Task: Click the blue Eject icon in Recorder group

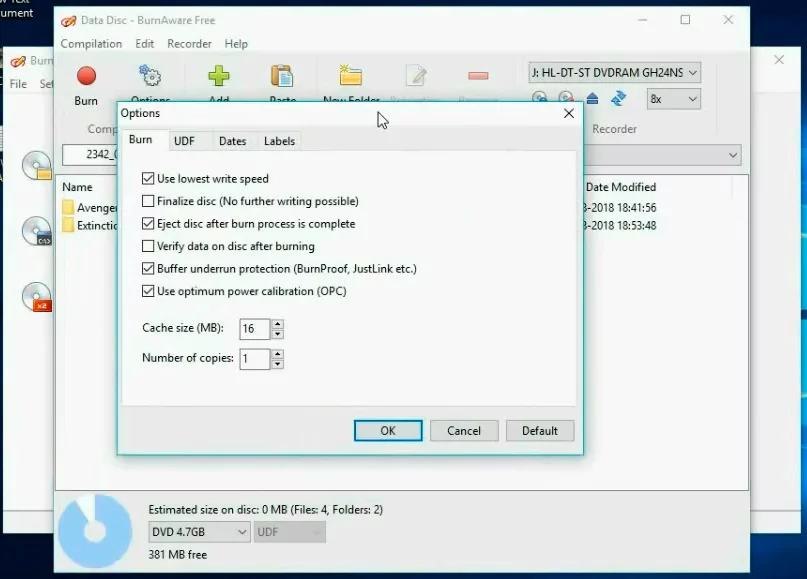Action: coord(592,98)
